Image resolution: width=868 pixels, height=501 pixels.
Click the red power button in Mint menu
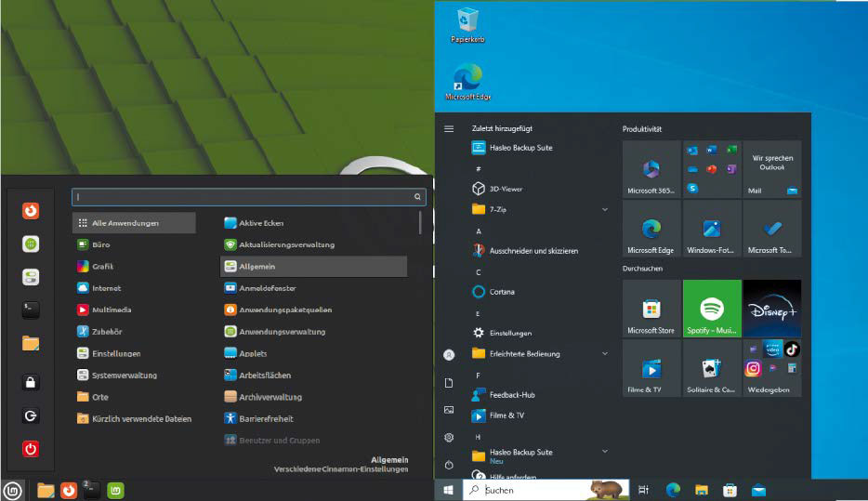(31, 449)
